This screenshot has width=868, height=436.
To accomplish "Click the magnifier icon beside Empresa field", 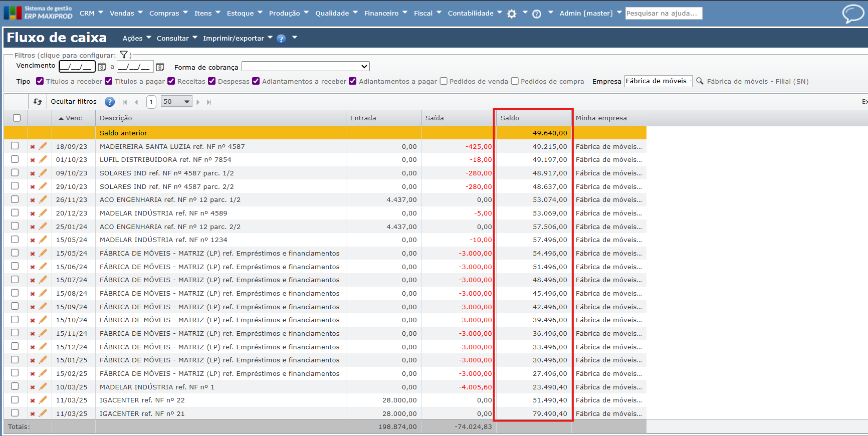I will (700, 81).
